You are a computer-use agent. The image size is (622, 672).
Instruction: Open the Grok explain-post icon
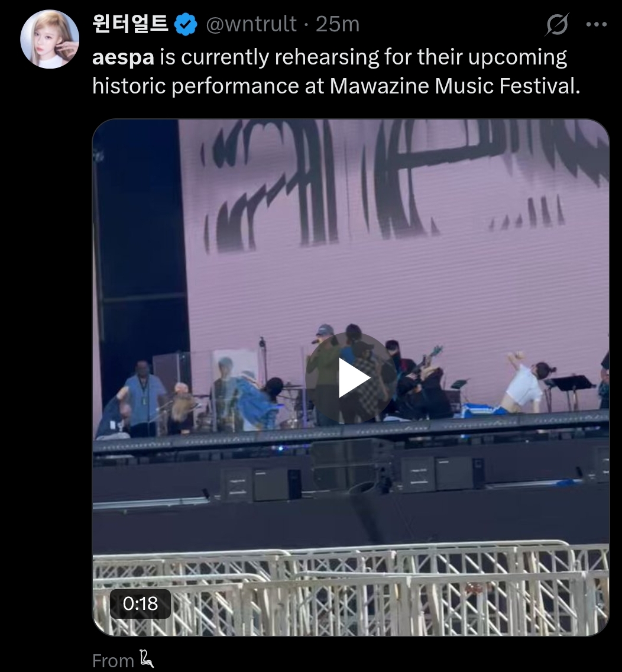point(558,24)
